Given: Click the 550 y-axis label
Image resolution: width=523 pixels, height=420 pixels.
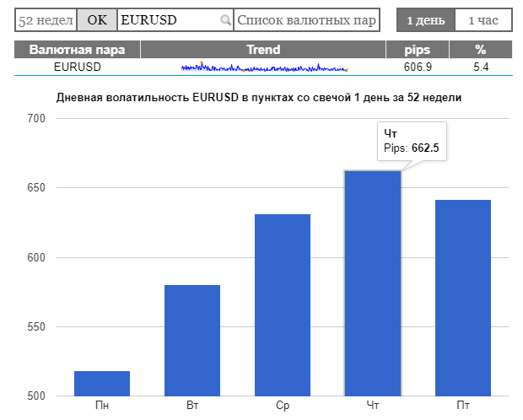Looking at the screenshot, I should pyautogui.click(x=36, y=326).
